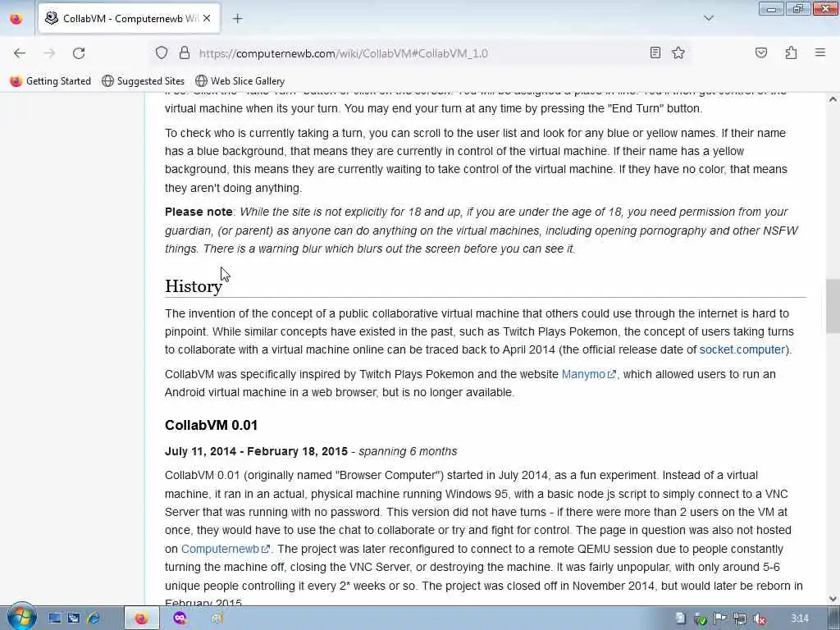Click Show Desktop quick launch icon

click(x=55, y=619)
